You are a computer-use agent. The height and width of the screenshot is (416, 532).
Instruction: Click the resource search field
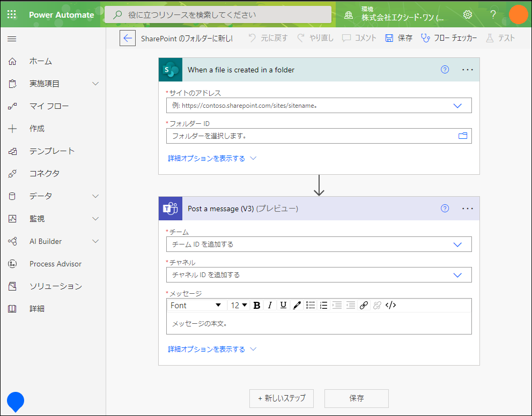[x=218, y=14]
